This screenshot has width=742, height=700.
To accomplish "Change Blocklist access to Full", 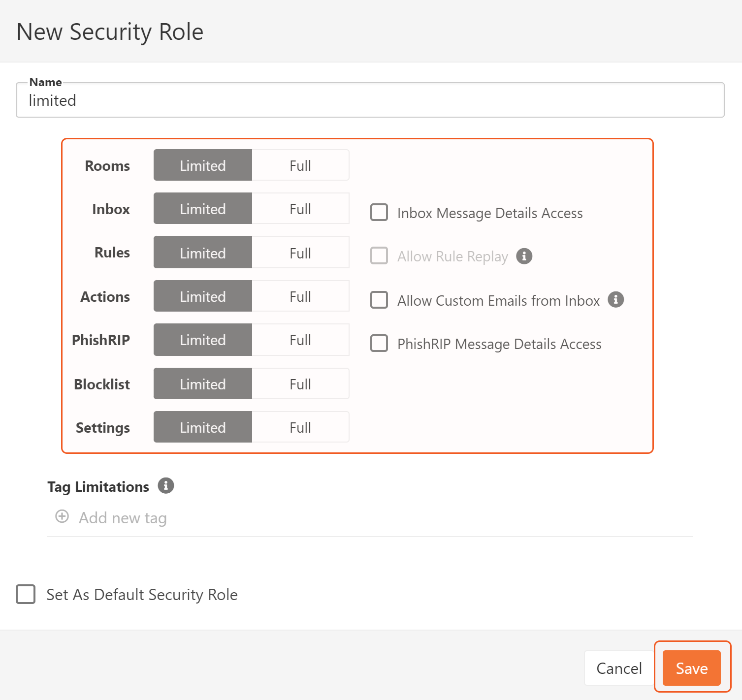I will [x=300, y=384].
